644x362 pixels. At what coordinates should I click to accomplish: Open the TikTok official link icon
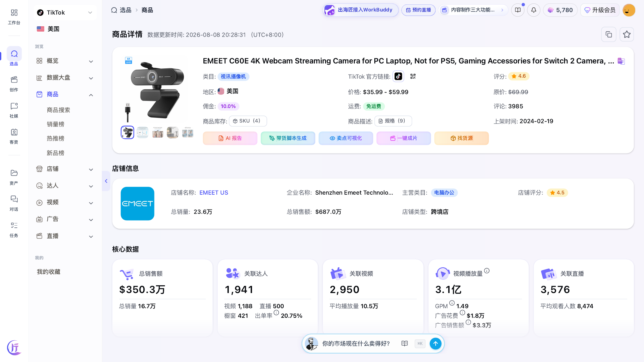pyautogui.click(x=398, y=76)
